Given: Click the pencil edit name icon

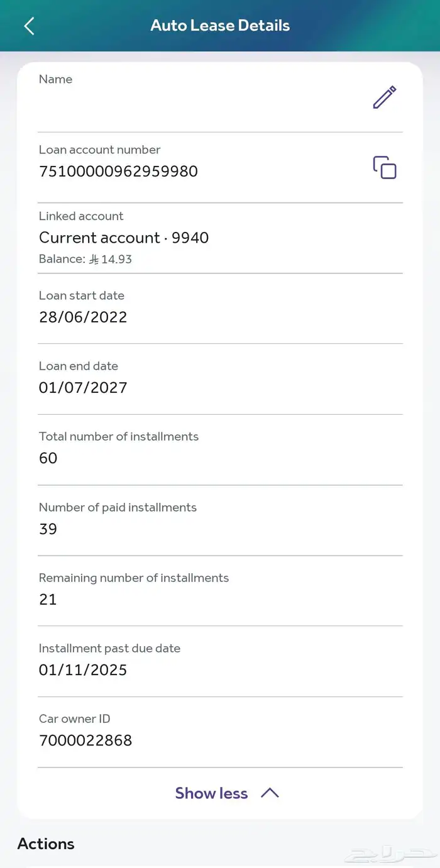Looking at the screenshot, I should [384, 97].
